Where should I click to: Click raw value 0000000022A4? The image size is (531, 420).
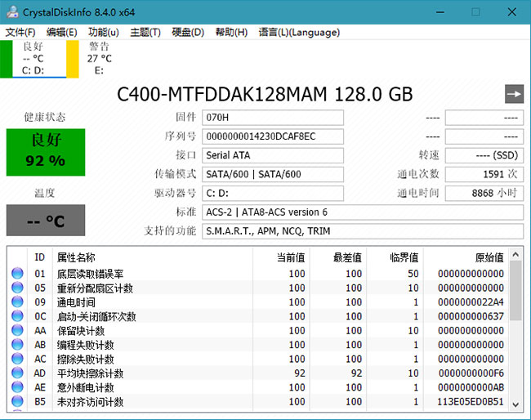471,302
